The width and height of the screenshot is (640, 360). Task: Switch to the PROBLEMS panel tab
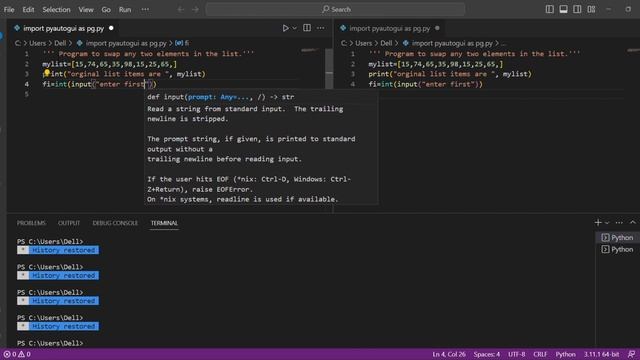tap(31, 223)
